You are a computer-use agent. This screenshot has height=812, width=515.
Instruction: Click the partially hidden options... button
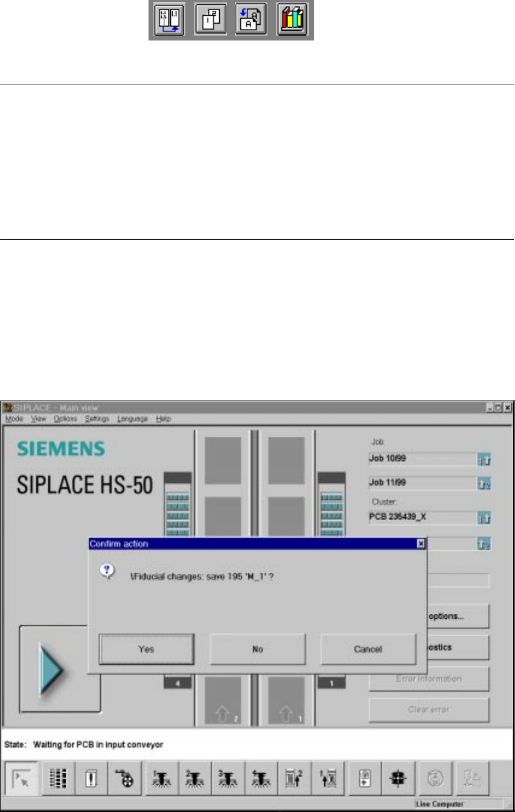(x=458, y=616)
